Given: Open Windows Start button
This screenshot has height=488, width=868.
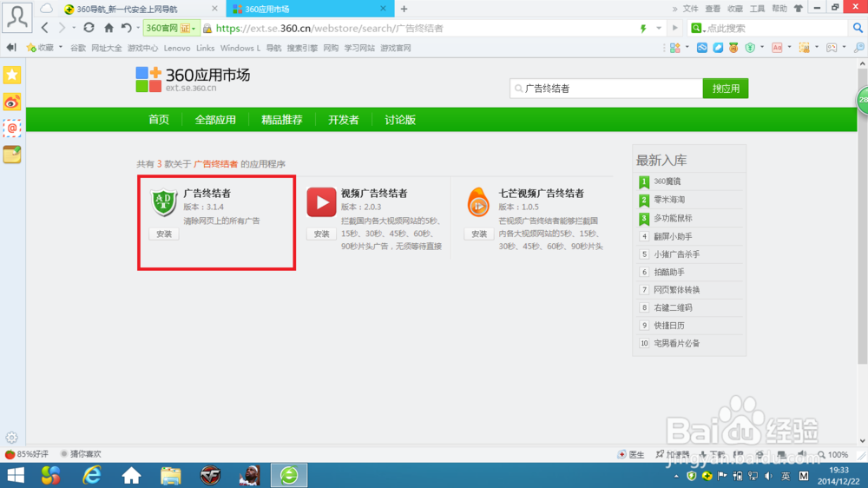Looking at the screenshot, I should (x=16, y=476).
